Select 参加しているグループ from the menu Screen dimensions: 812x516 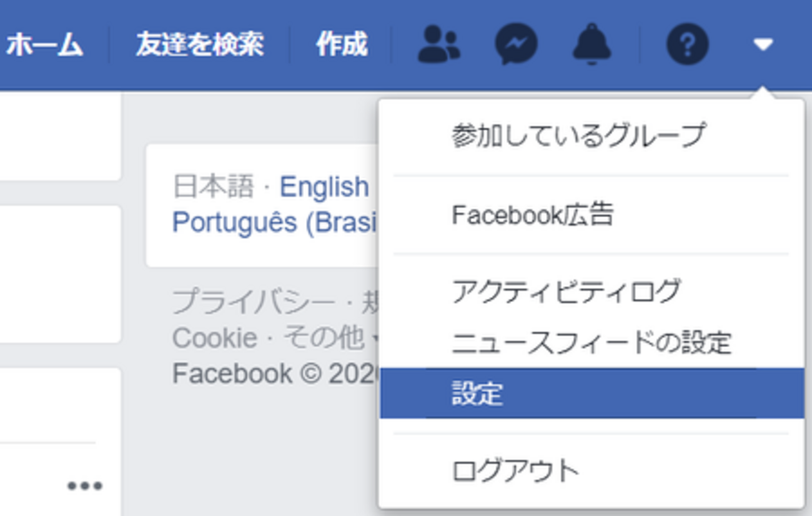pyautogui.click(x=578, y=135)
